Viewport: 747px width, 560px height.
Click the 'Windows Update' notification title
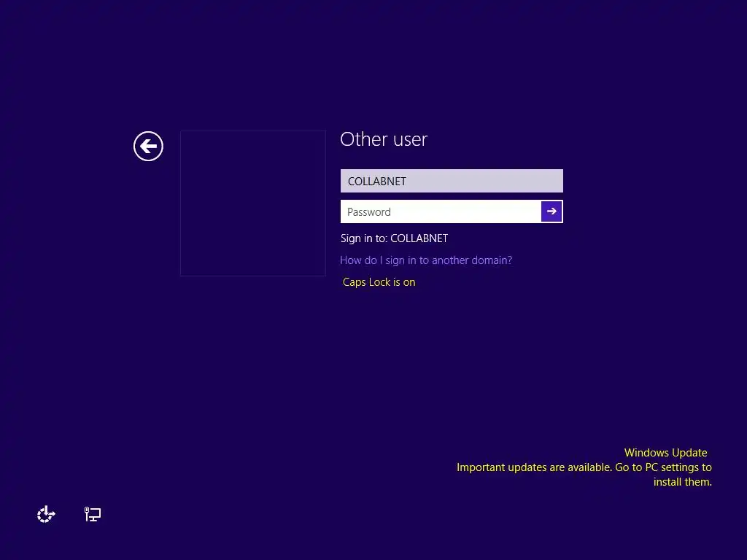[x=665, y=452]
